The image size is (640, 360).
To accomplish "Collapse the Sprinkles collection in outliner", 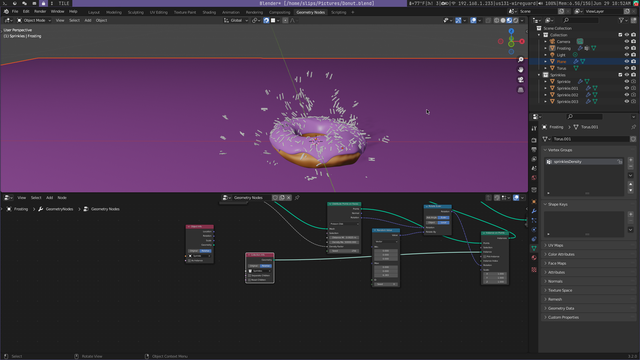I will point(539,75).
